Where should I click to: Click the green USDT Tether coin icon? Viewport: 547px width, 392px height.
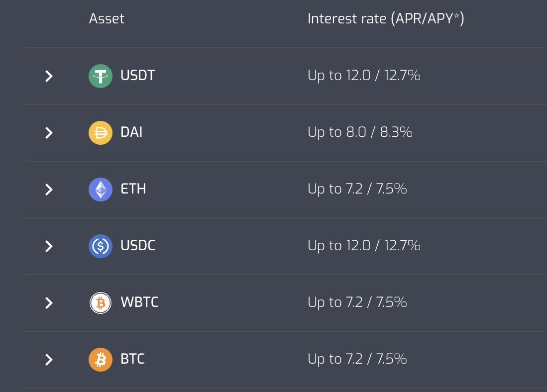[101, 76]
